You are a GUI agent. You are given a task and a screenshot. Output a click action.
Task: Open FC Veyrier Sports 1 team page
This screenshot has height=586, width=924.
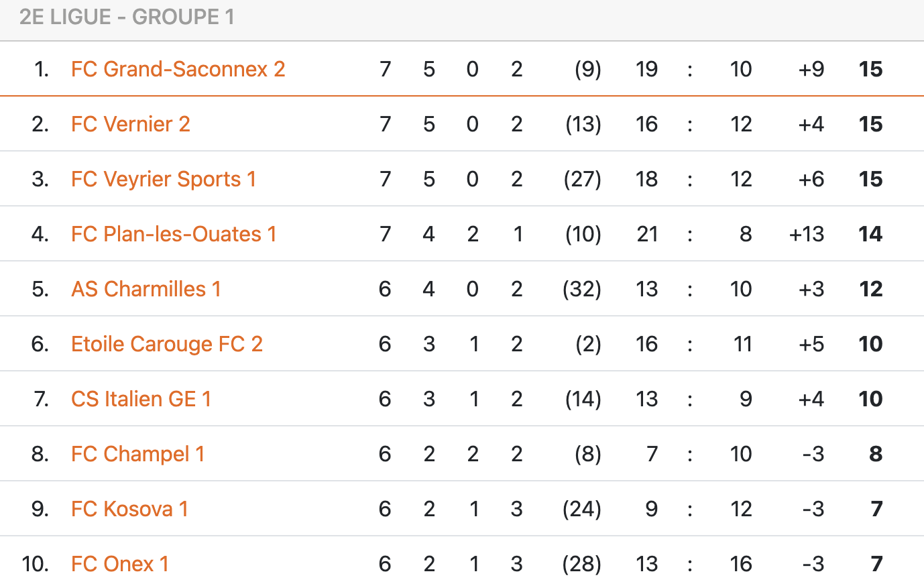point(164,179)
